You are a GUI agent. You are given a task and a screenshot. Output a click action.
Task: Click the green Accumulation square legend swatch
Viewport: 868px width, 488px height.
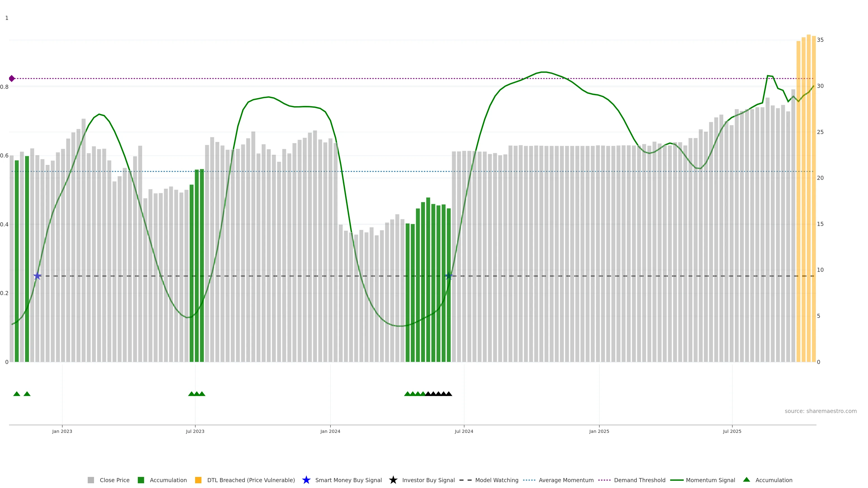tap(141, 480)
